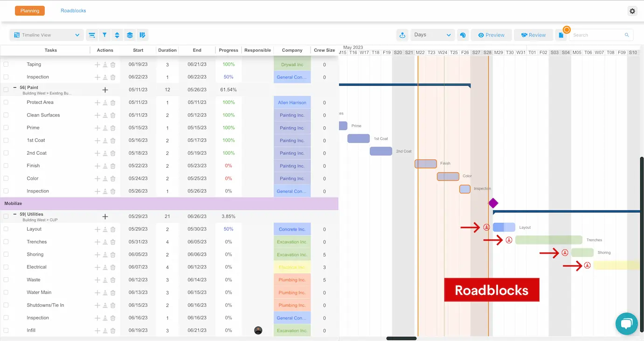The width and height of the screenshot is (644, 341).
Task: Check the 59| Utilities group checkbox
Action: pyautogui.click(x=6, y=216)
